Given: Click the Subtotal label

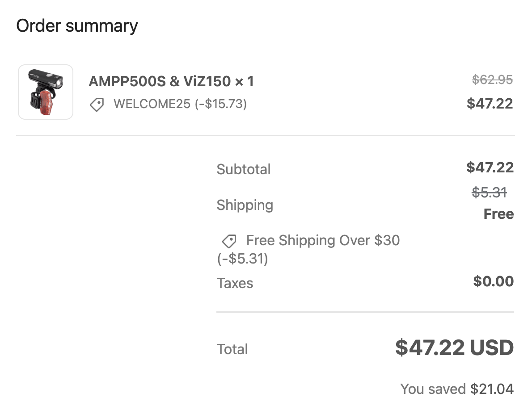Looking at the screenshot, I should [244, 169].
